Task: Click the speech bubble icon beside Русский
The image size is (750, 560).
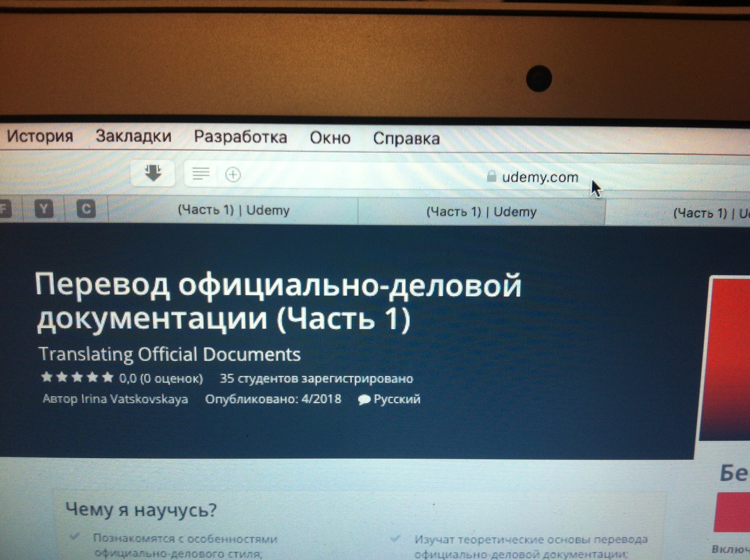Action: [x=364, y=400]
